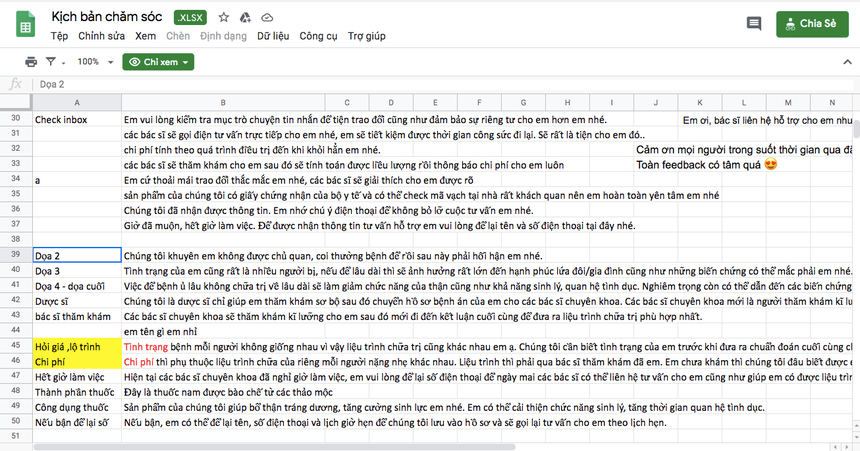Click the .XLSX file format badge
The height and width of the screenshot is (451, 860).
pos(191,17)
